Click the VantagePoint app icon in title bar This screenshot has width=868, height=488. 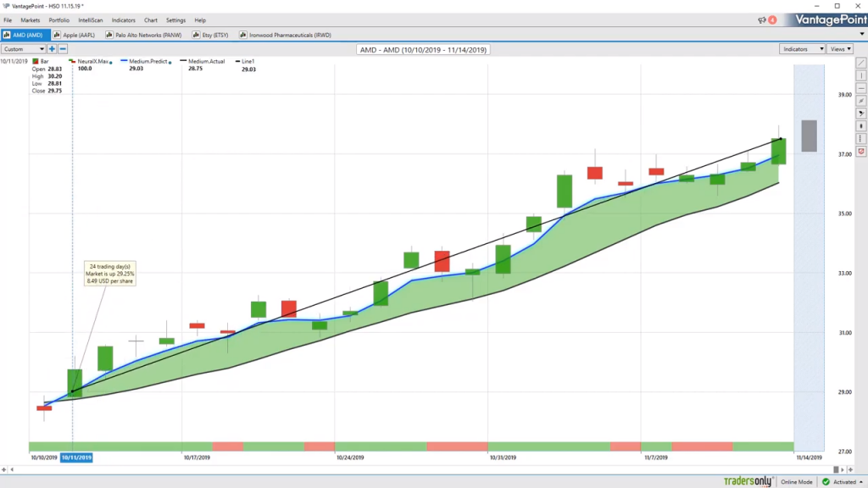click(6, 6)
